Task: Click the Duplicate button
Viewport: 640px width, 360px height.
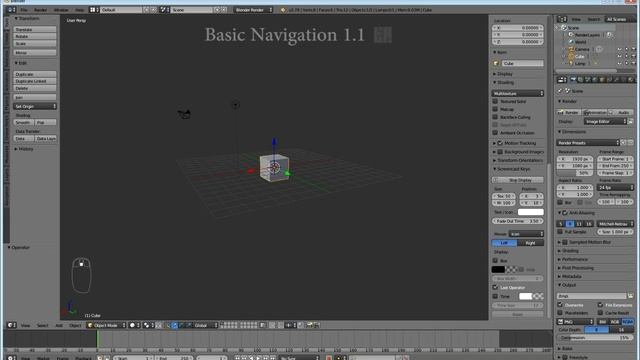Action: tap(35, 74)
